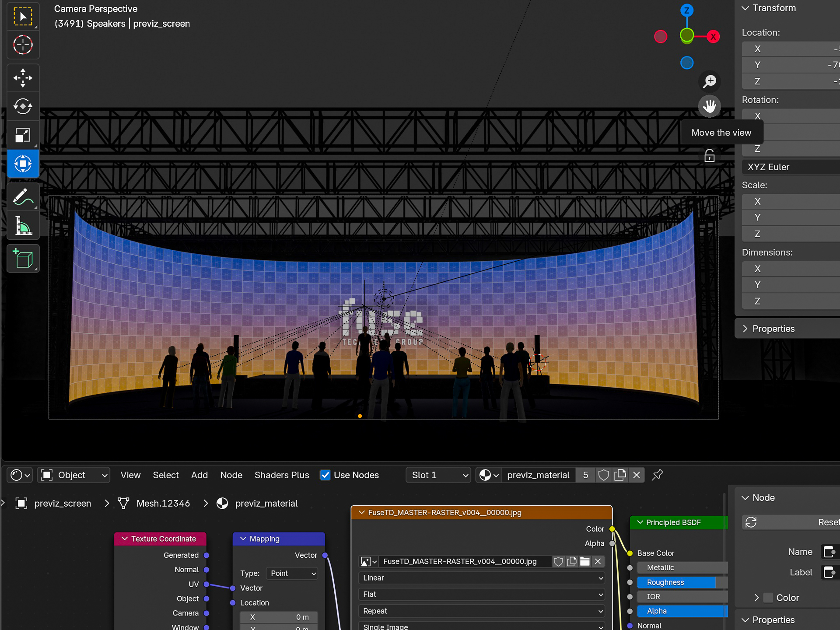The width and height of the screenshot is (840, 630).
Task: Adjust the Metallic slider on Principled BSDF
Action: click(682, 568)
